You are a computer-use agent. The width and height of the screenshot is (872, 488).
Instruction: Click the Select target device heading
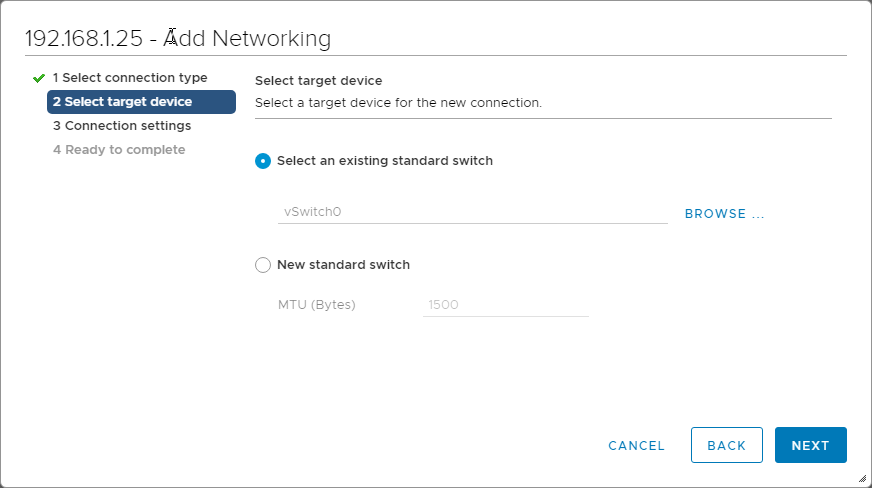pos(319,81)
